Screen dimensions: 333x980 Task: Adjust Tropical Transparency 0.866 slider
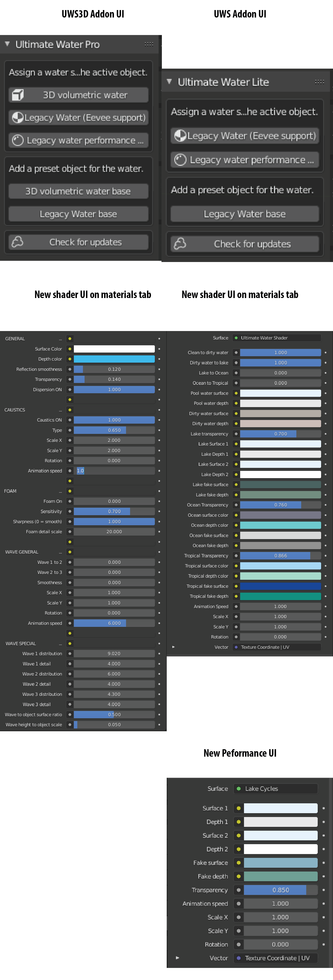coord(280,555)
